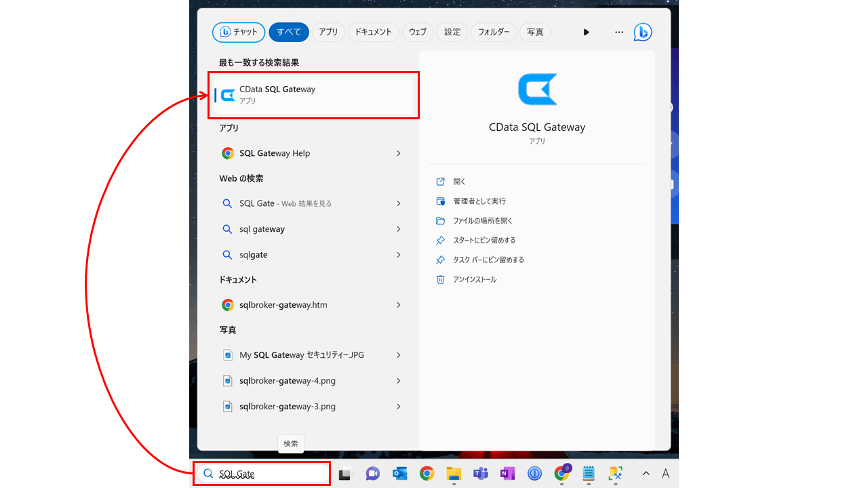Open the チャット (Chat) filter
Viewport: 868px width, 488px height.
click(x=239, y=32)
